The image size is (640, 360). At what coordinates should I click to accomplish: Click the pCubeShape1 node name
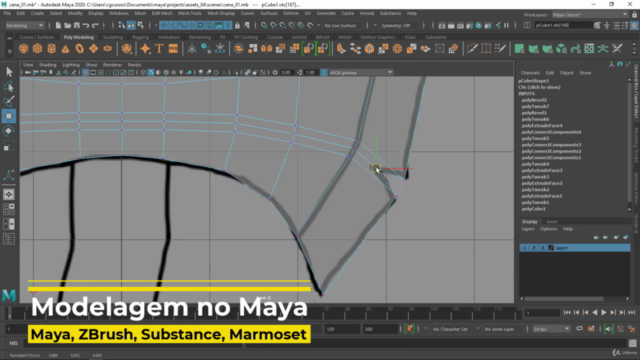tap(533, 81)
